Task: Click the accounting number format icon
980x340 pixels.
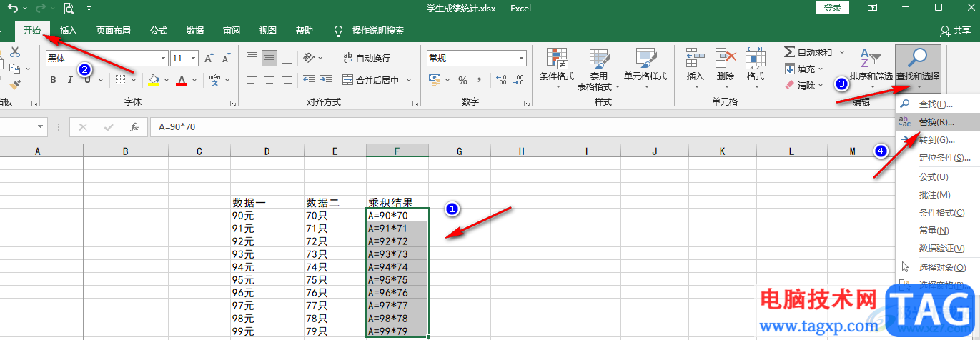Action: click(435, 80)
